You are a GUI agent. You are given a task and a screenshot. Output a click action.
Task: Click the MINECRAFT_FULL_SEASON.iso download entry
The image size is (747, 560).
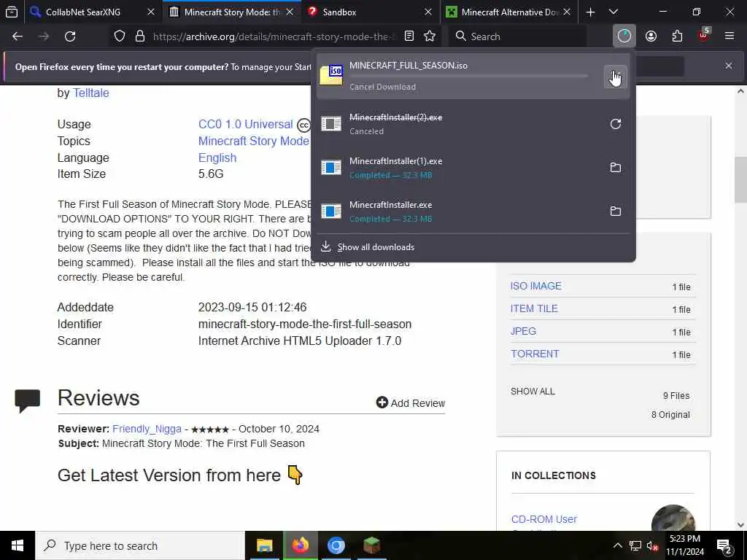pos(473,76)
